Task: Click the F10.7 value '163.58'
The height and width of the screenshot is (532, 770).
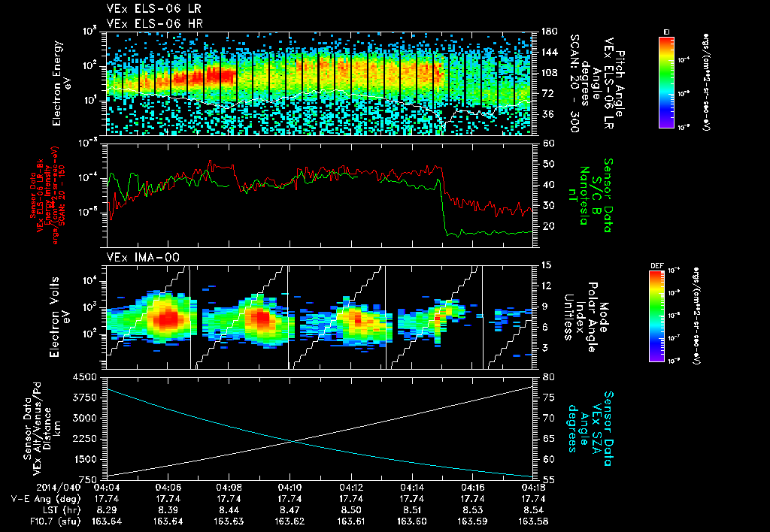Action: pos(533,521)
